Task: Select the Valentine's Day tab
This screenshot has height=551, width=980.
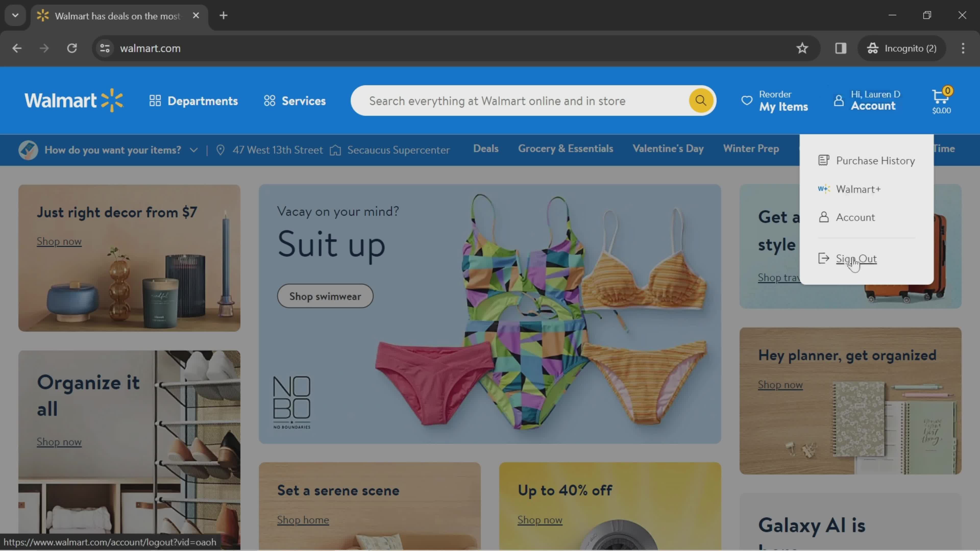Action: point(667,149)
